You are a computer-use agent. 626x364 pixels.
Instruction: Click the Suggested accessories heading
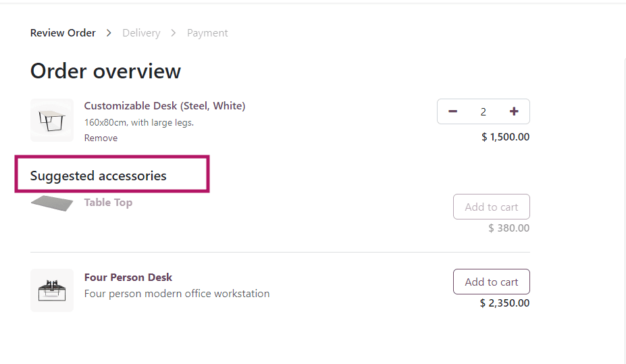(98, 176)
